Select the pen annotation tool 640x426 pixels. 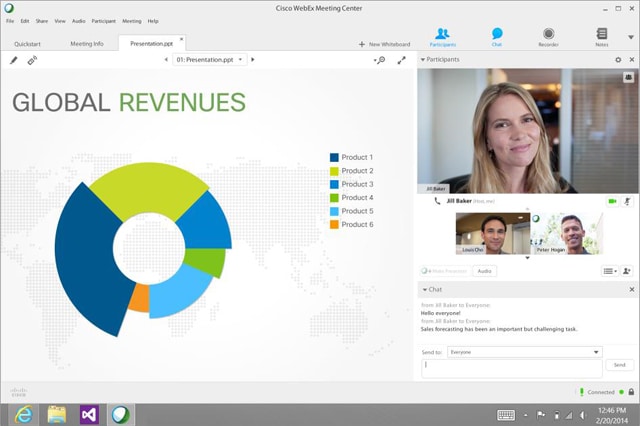(x=13, y=60)
